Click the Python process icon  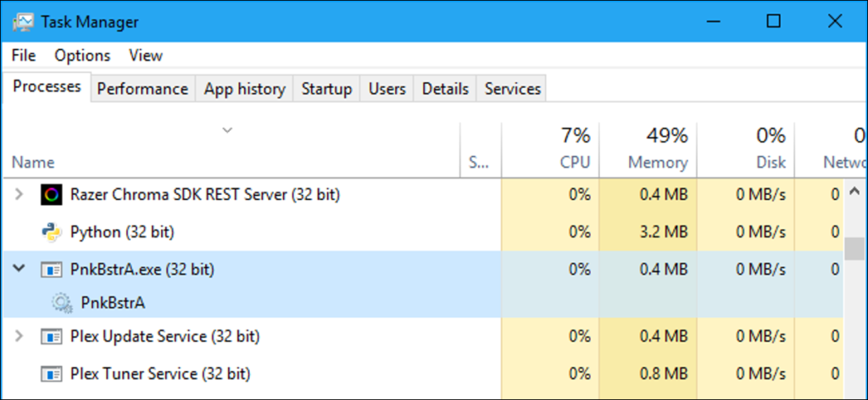51,231
